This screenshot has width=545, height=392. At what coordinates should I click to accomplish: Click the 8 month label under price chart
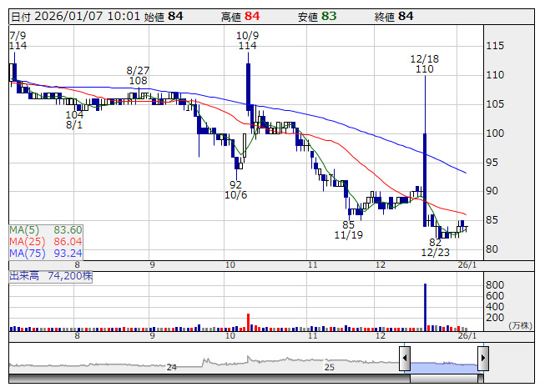pos(77,265)
